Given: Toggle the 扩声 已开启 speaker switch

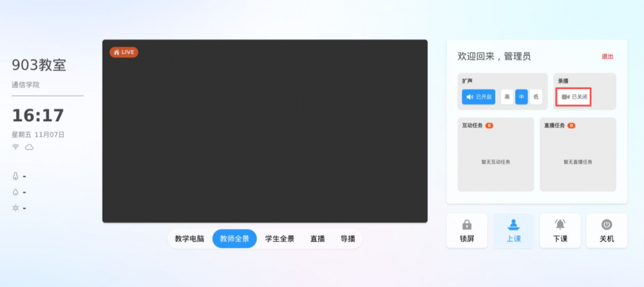Looking at the screenshot, I should click(478, 97).
